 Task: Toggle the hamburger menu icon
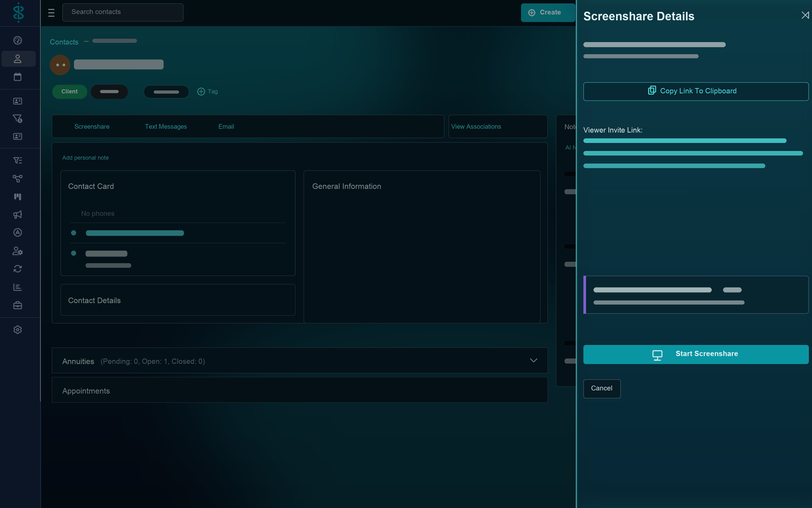pos(51,13)
